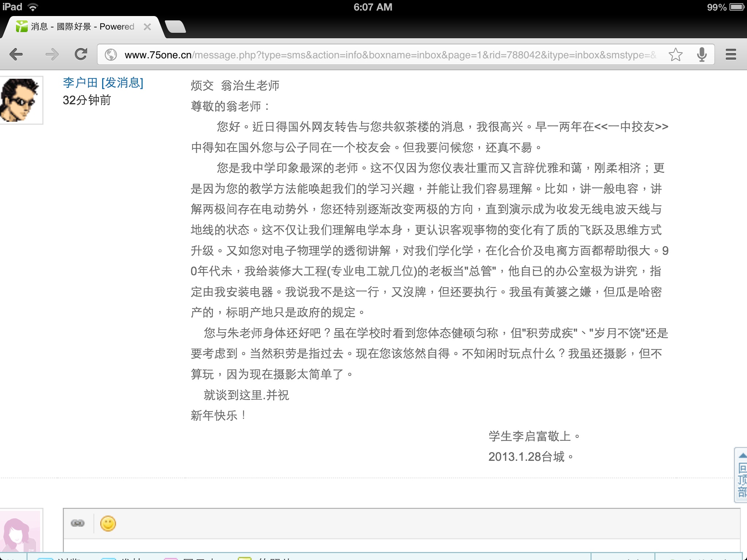Click into the reply message text box
This screenshot has width=747, height=560.
(402, 545)
